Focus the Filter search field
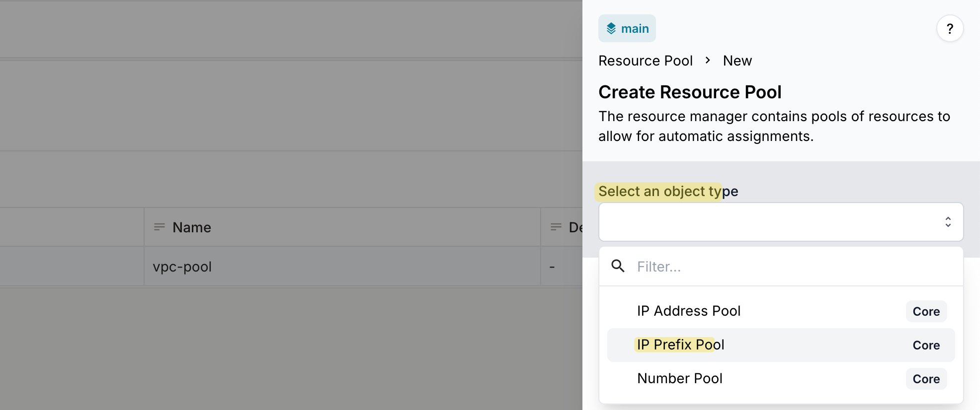This screenshot has height=410, width=980. 795,267
